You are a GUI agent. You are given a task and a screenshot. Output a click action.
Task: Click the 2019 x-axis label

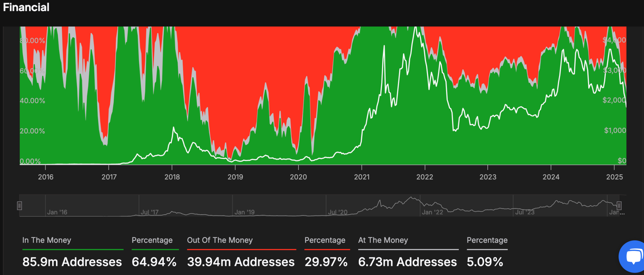(235, 177)
